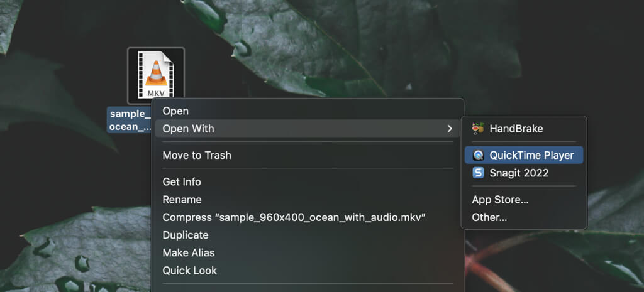Screen dimensions: 644x292
Task: Select Duplicate menu item
Action: click(308, 235)
